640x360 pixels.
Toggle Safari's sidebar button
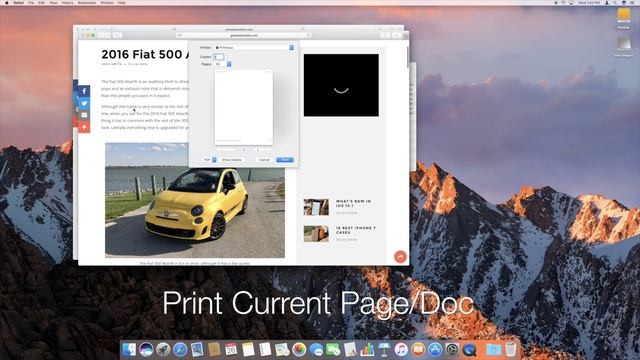(x=117, y=36)
